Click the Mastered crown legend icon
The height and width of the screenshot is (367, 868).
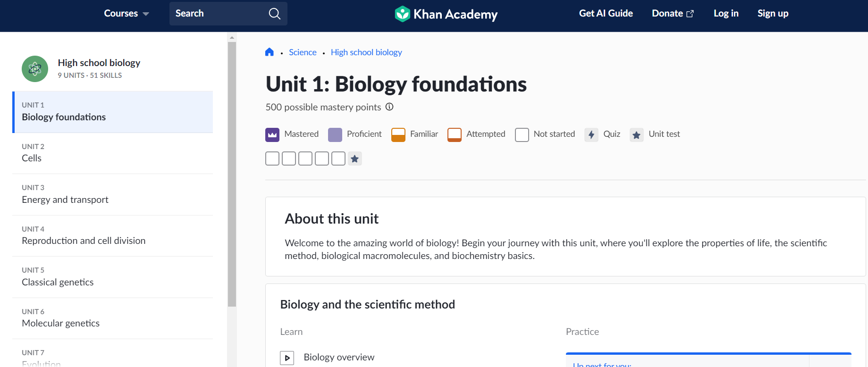(x=272, y=135)
